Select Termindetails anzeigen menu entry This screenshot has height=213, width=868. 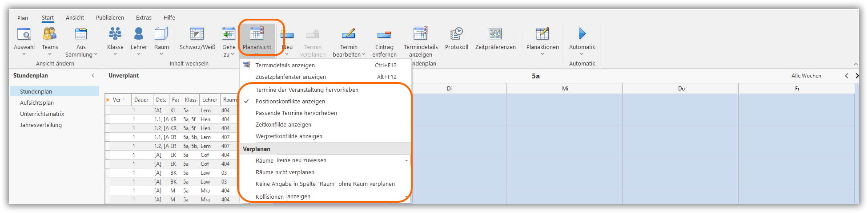(x=285, y=66)
